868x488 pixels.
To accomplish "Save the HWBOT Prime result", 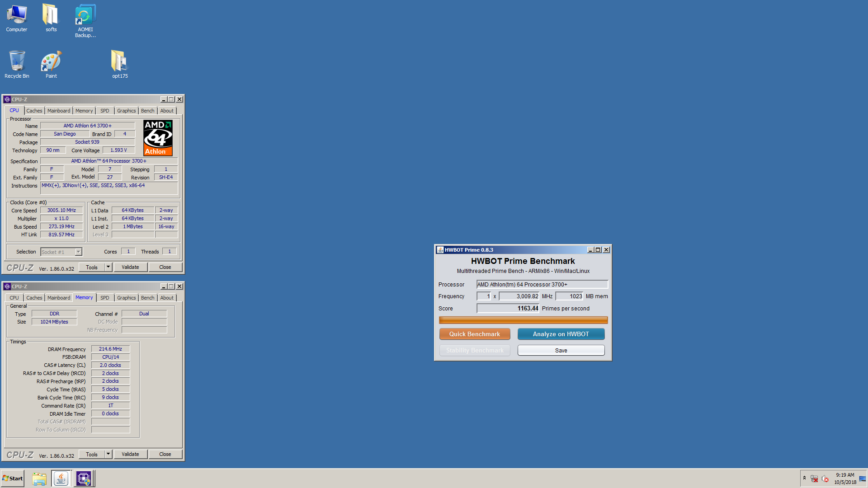I will point(561,350).
